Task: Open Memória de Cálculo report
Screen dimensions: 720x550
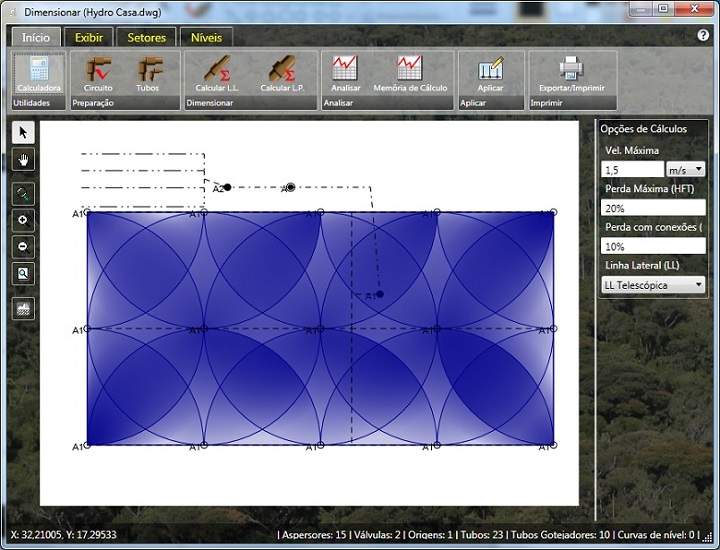Action: pos(410,73)
